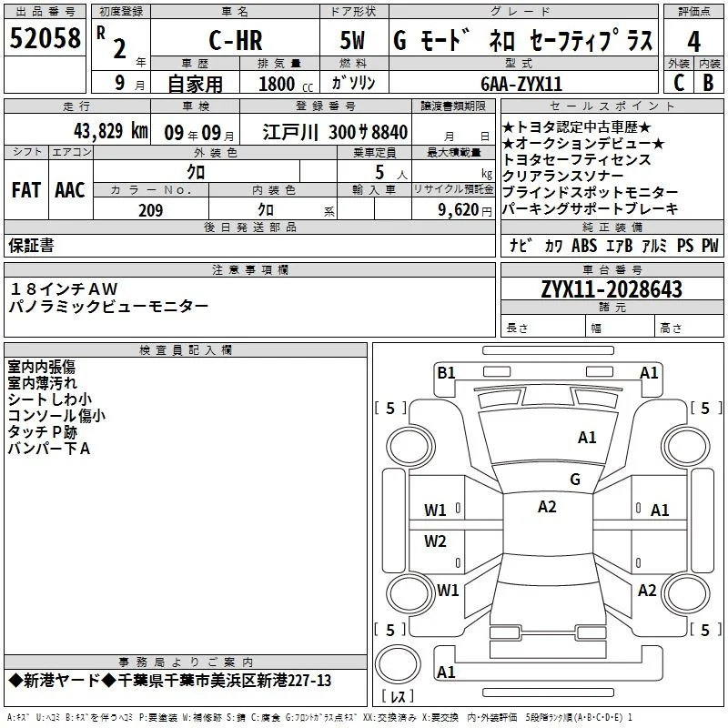Click the fuel type ガソリン
Screen dimensions: 728x728
click(x=354, y=83)
